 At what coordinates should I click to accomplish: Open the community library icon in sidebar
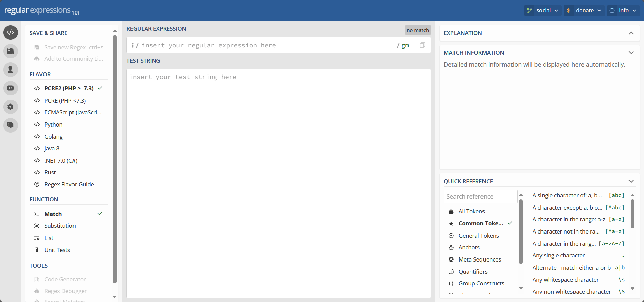(10, 51)
